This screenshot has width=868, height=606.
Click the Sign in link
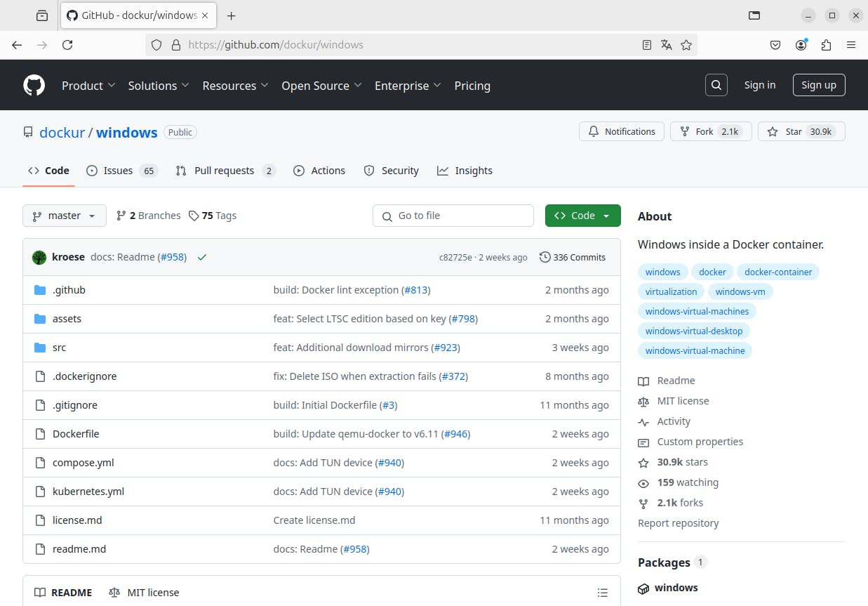click(x=760, y=85)
